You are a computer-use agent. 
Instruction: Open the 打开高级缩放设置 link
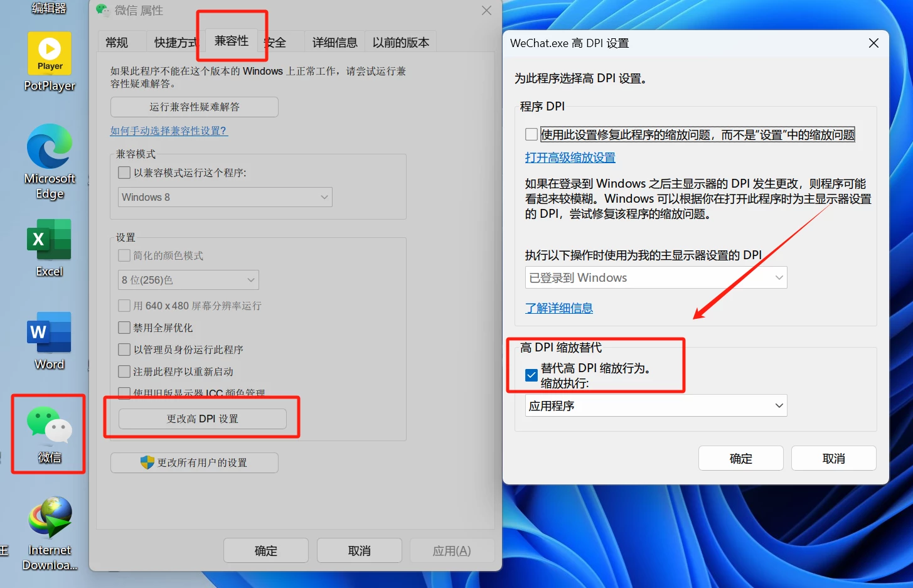570,157
